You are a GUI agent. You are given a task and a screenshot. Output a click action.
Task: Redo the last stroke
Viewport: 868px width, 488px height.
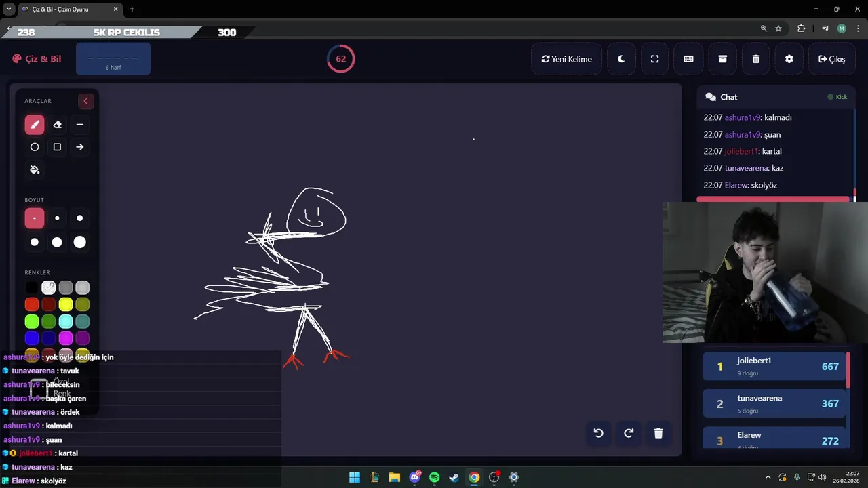click(629, 433)
